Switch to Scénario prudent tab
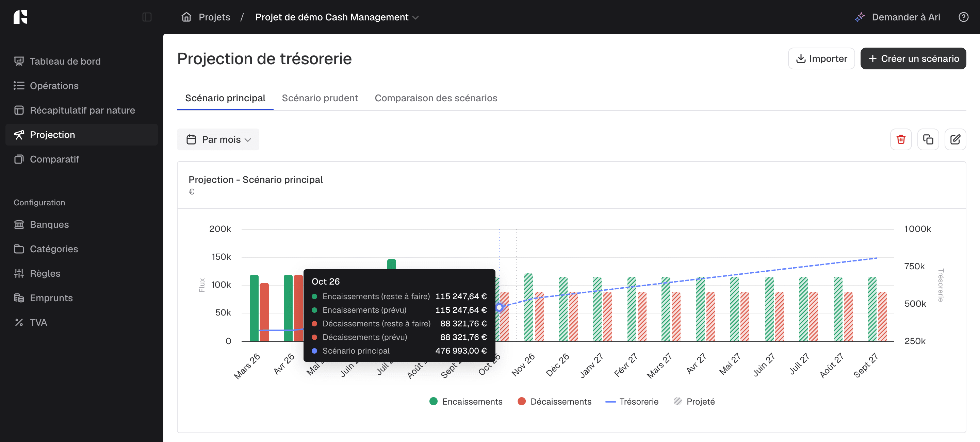Image resolution: width=980 pixels, height=442 pixels. click(x=320, y=99)
